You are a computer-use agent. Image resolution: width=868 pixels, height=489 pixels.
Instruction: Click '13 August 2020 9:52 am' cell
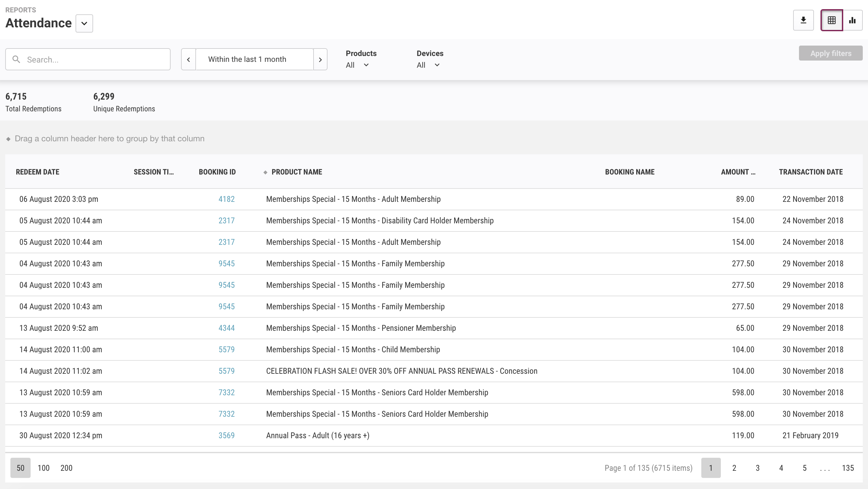59,328
